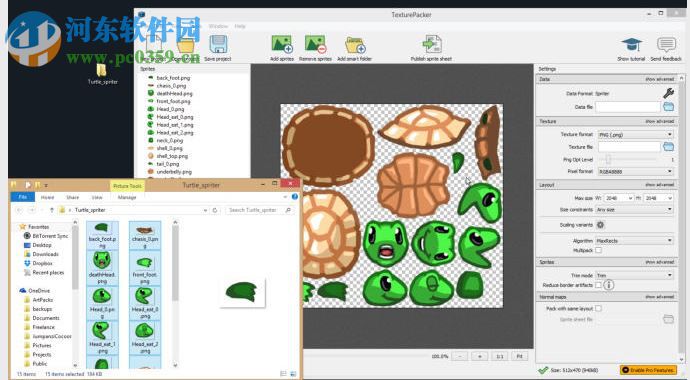Click the Data file input field
Viewport: 690px width, 380px height.
(x=628, y=106)
